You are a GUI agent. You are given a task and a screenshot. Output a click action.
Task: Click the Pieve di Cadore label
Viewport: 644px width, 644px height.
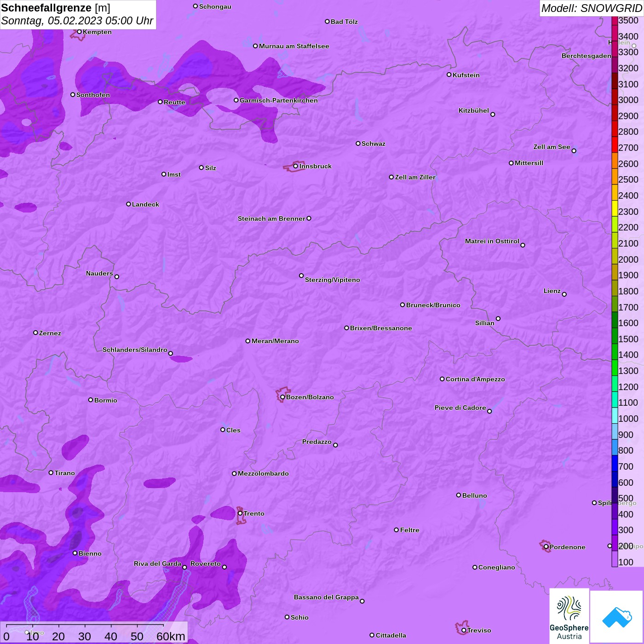pos(460,408)
